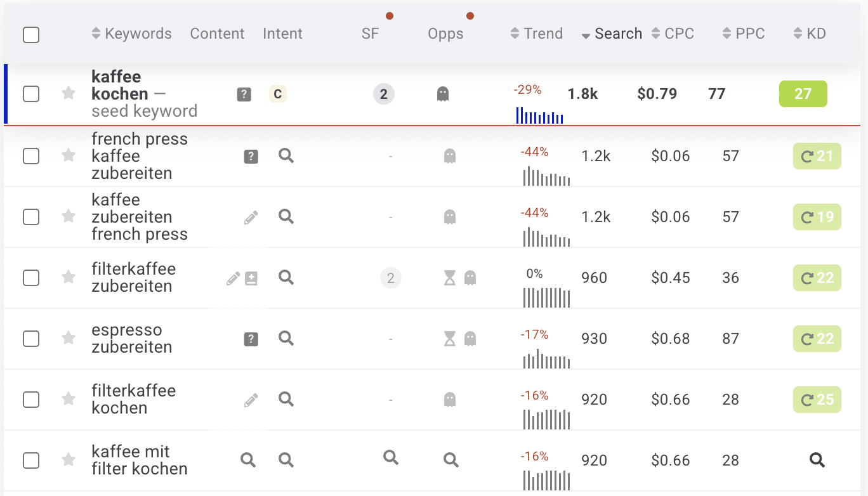Viewport: 868px width, 496px height.
Task: Star the 'espresso zubereiten' keyword
Action: pos(69,339)
